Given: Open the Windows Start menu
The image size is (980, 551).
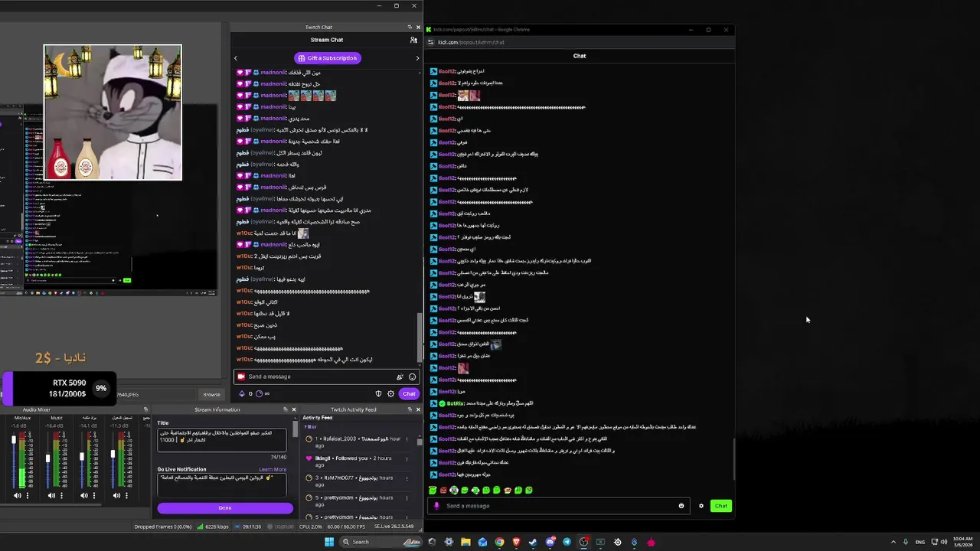Looking at the screenshot, I should tap(329, 542).
